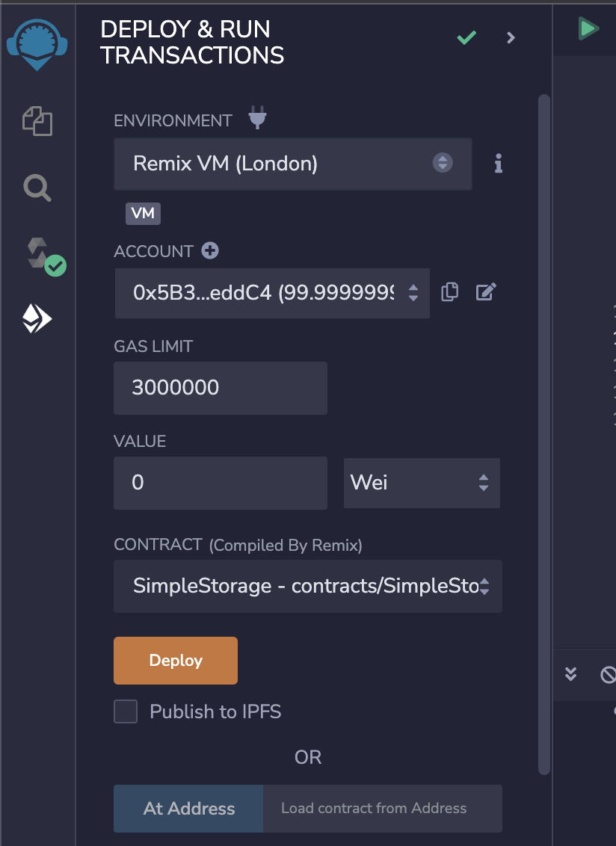Toggle the Publish to IPFS checkbox

point(126,711)
